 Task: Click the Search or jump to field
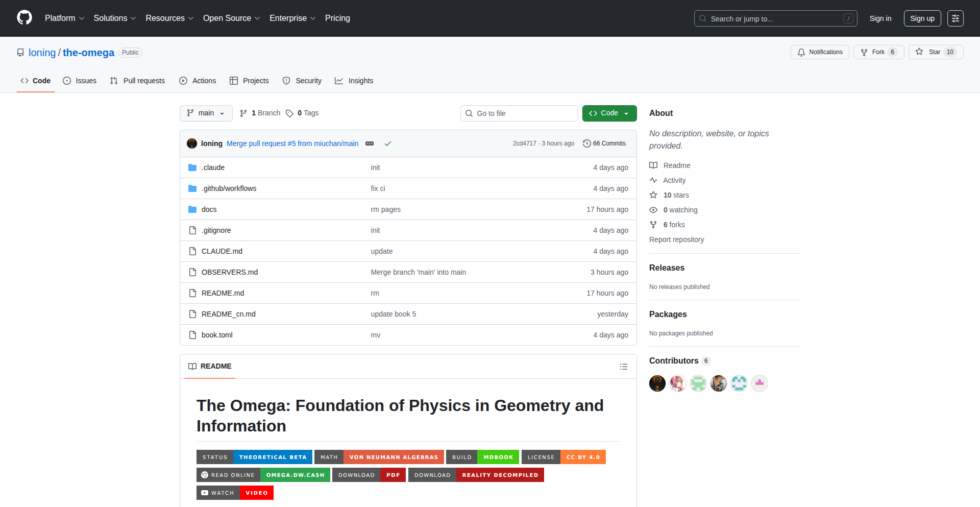(x=775, y=18)
